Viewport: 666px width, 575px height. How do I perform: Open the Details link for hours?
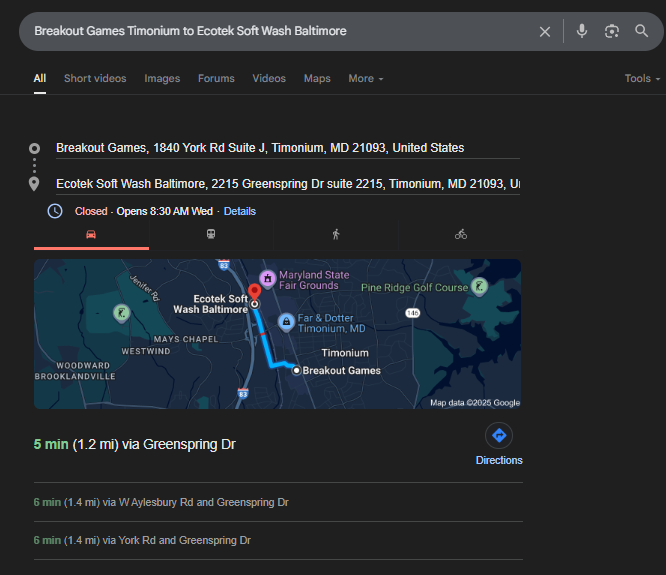click(240, 211)
